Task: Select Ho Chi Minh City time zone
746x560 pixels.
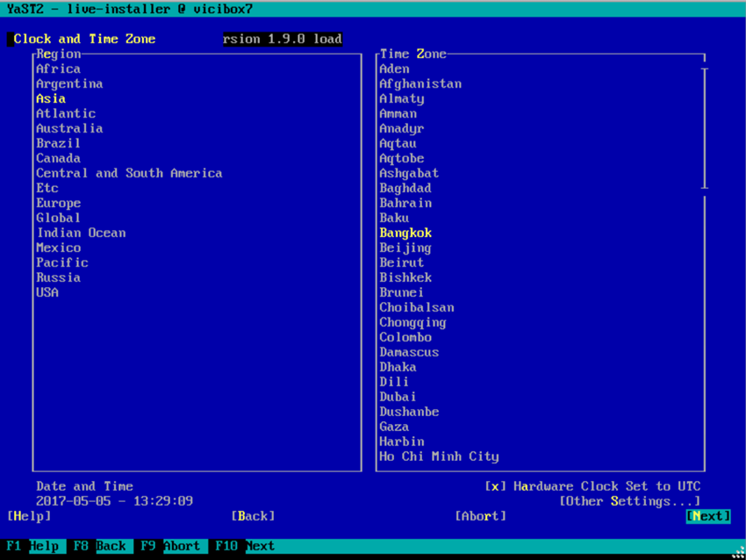Action: [x=439, y=456]
